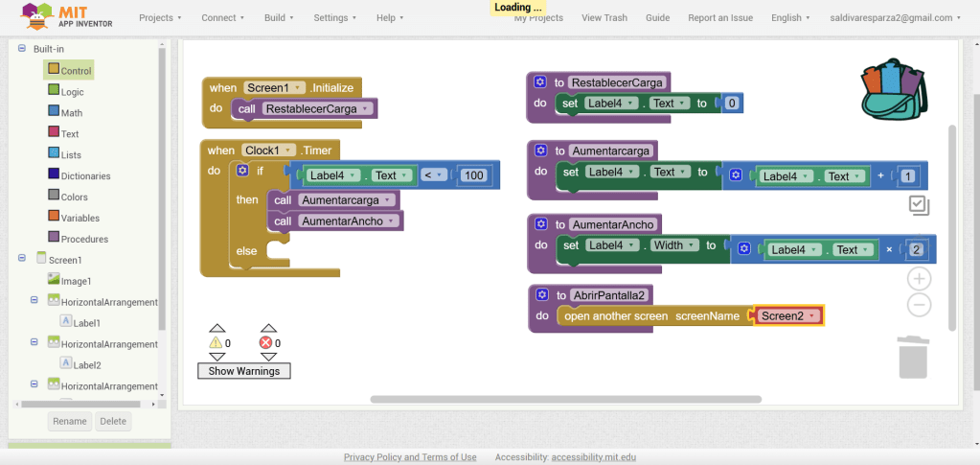Open the Projects menu
The width and height of the screenshot is (980, 465).
(x=160, y=17)
